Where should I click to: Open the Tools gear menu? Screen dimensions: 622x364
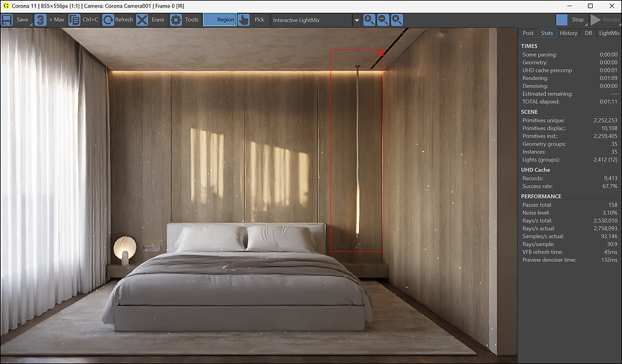(185, 20)
